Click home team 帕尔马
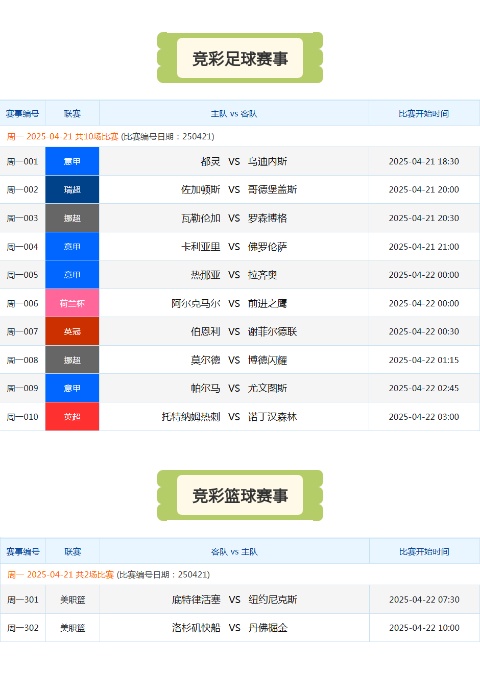This screenshot has height=690, width=480. (x=205, y=388)
